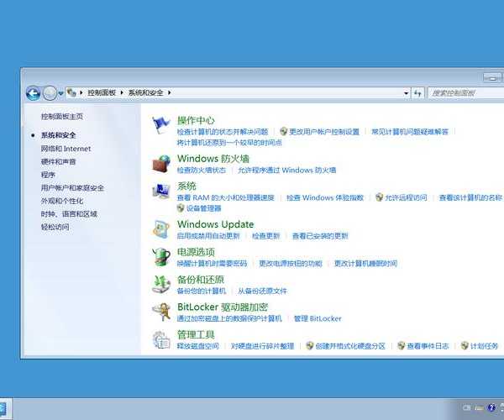Open 检查防火墙状态
The image size is (504, 420).
click(202, 170)
